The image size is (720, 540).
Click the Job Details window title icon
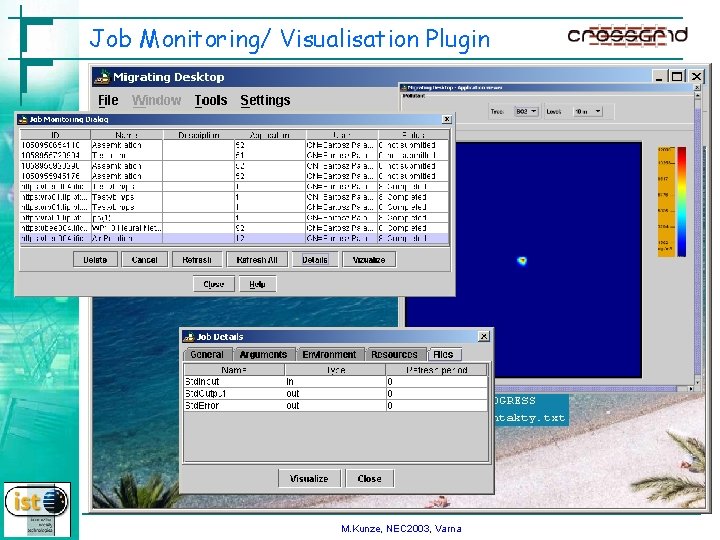click(x=189, y=337)
